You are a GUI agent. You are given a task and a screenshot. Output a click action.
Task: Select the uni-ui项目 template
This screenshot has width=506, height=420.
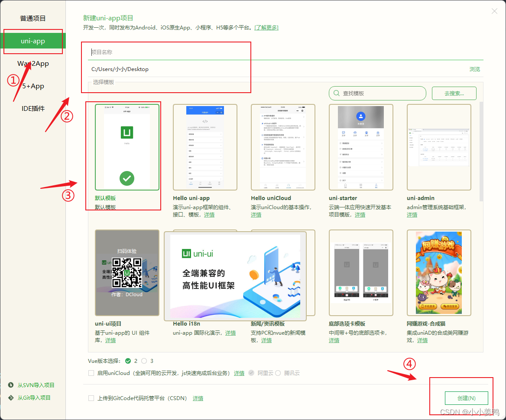(x=126, y=273)
